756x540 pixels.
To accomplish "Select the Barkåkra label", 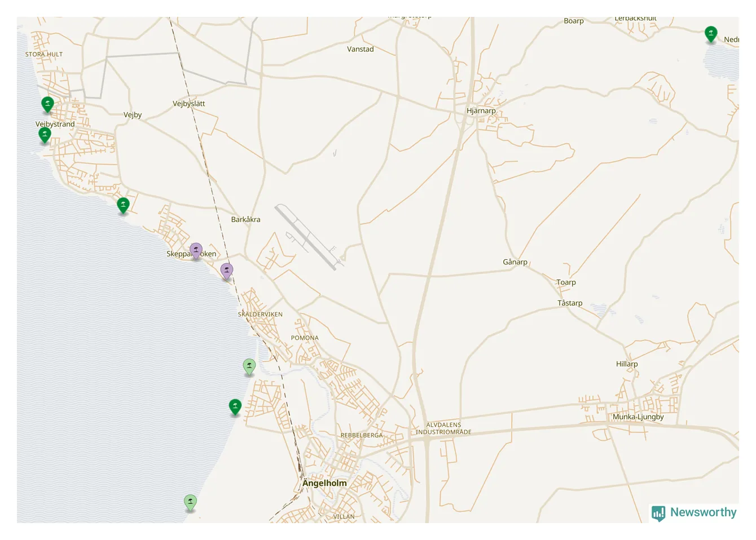I will (x=245, y=219).
